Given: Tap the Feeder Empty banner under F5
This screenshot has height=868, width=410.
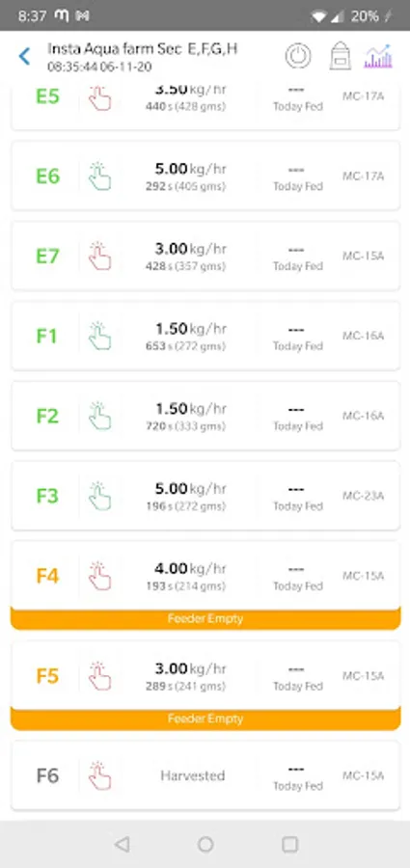Looking at the screenshot, I should click(x=205, y=719).
